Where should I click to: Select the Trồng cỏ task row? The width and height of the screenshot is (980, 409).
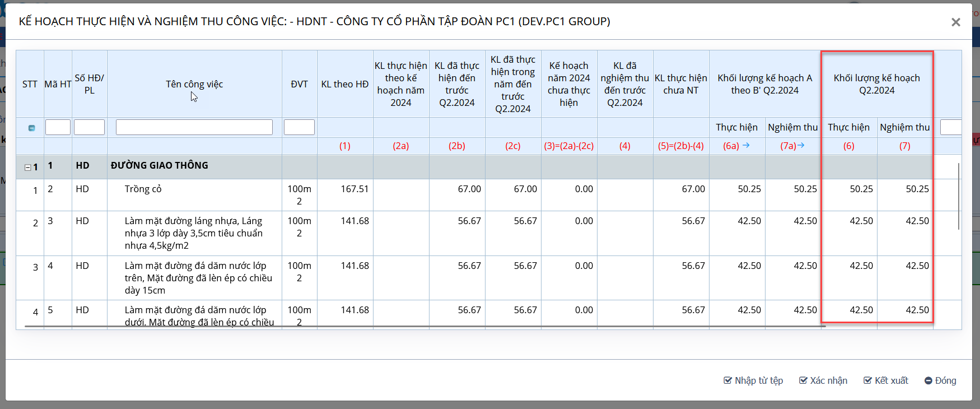143,189
